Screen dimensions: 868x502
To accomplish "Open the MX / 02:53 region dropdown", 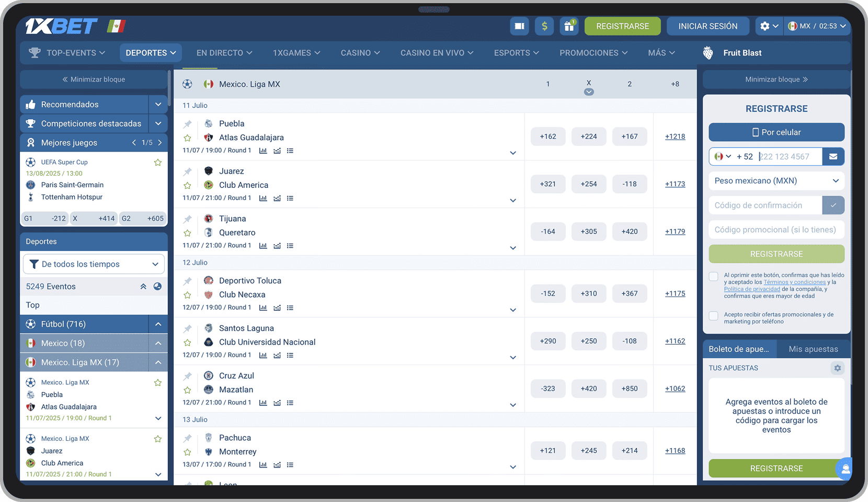I will (x=816, y=26).
